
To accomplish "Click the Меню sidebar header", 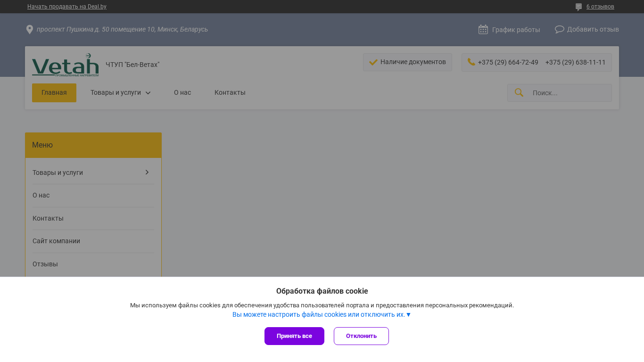I will click(93, 145).
